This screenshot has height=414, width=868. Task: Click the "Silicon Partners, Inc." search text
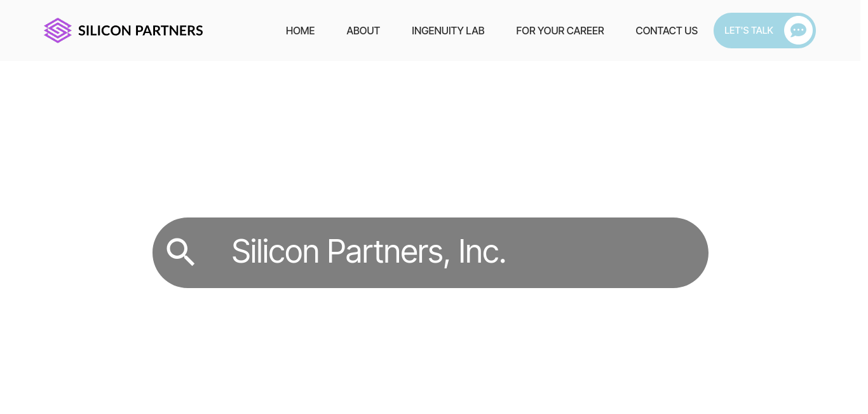coord(369,252)
